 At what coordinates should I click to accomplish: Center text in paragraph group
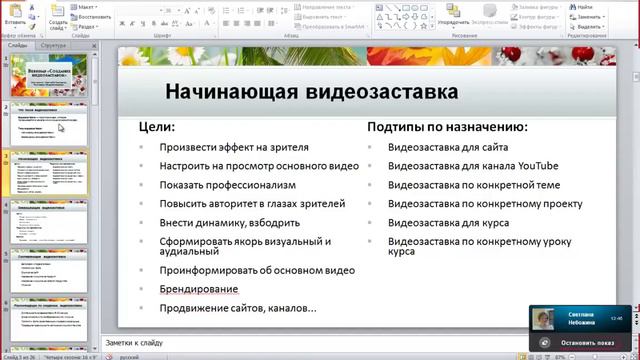(236, 24)
